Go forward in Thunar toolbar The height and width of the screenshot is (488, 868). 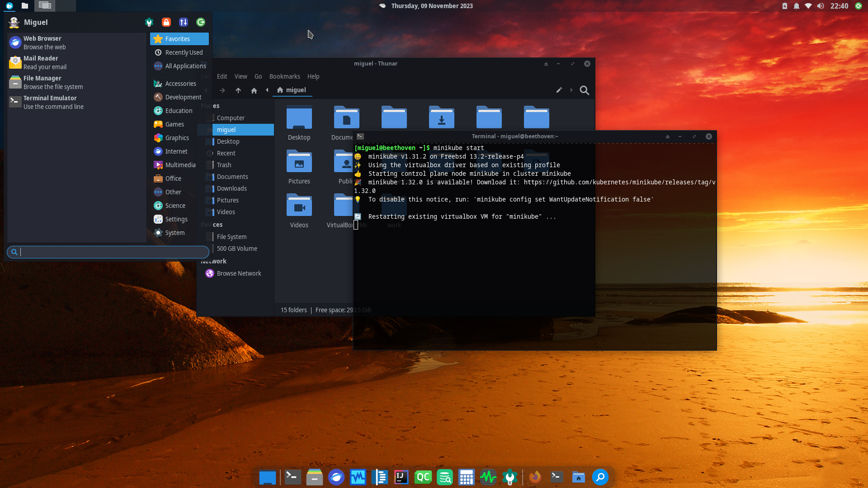pos(222,90)
